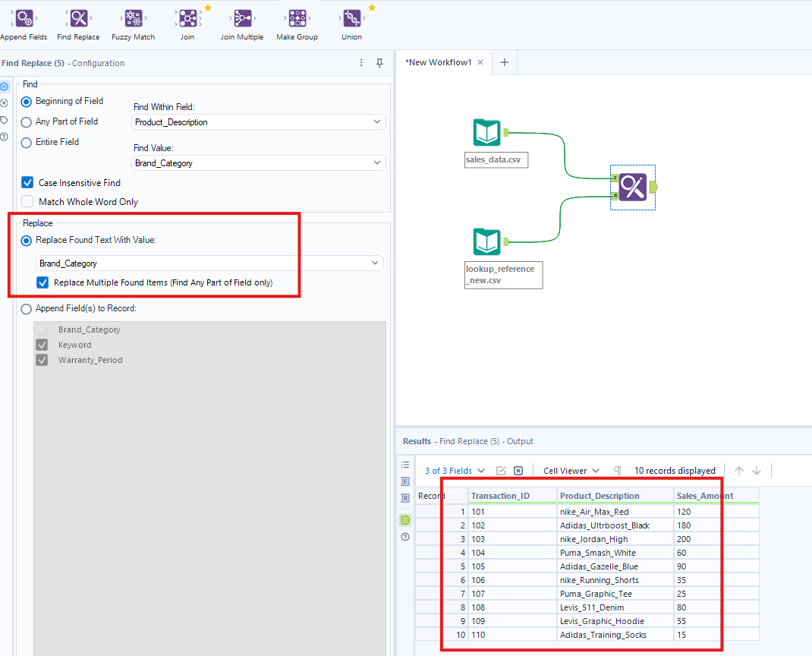Select the Union tool in the palette

coord(351,19)
